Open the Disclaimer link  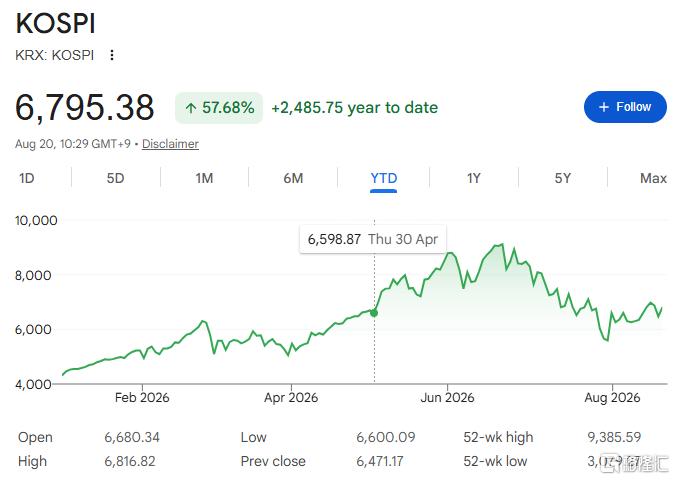(170, 144)
